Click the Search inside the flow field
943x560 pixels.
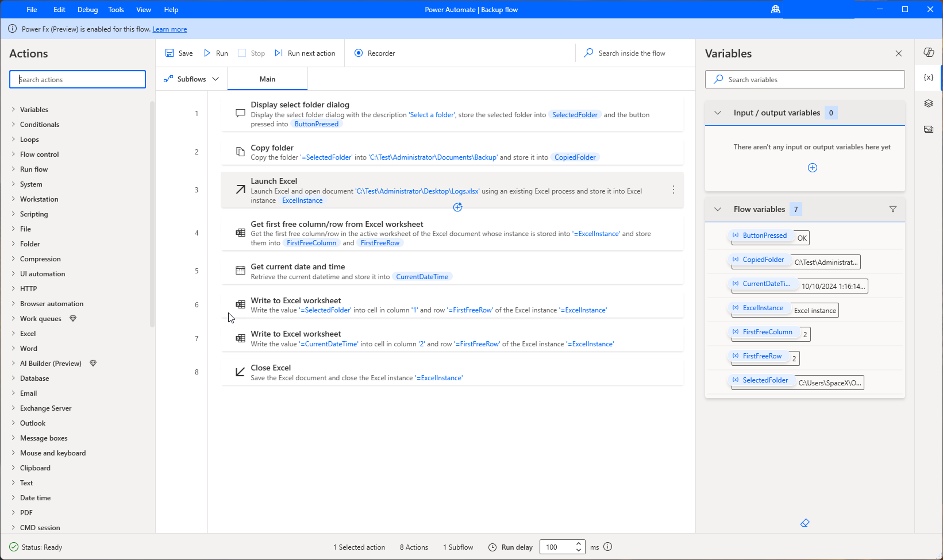click(632, 53)
